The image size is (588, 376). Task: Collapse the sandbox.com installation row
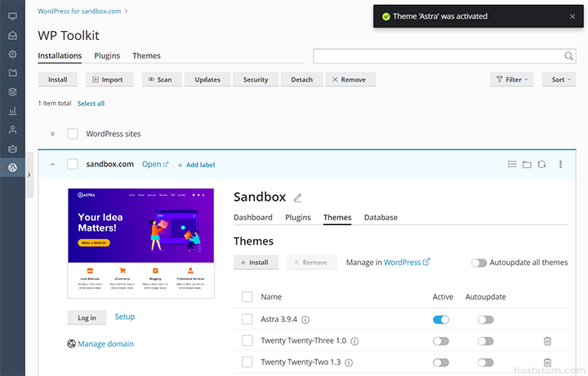[52, 164]
